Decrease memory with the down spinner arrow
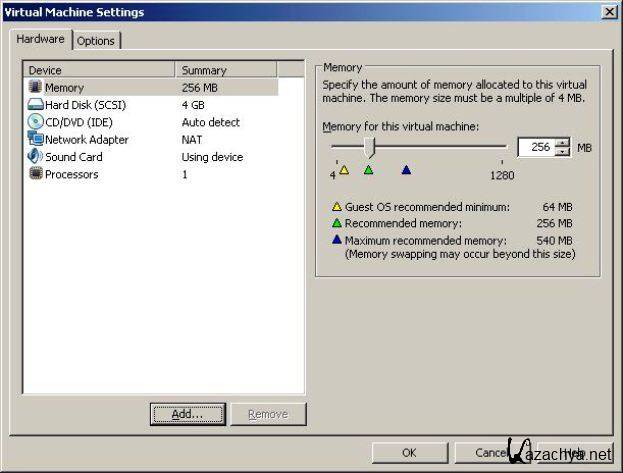Screen dimensions: 623x473 pyautogui.click(x=562, y=151)
